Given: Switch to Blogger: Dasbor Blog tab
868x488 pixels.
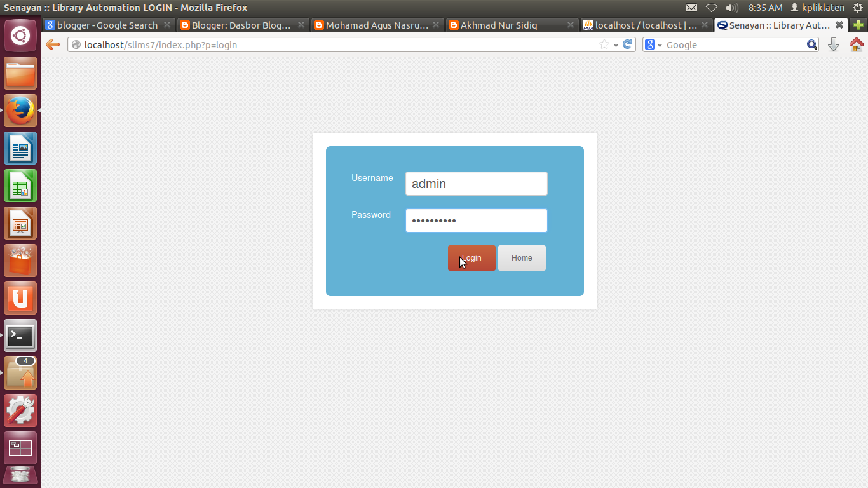Looking at the screenshot, I should click(243, 25).
